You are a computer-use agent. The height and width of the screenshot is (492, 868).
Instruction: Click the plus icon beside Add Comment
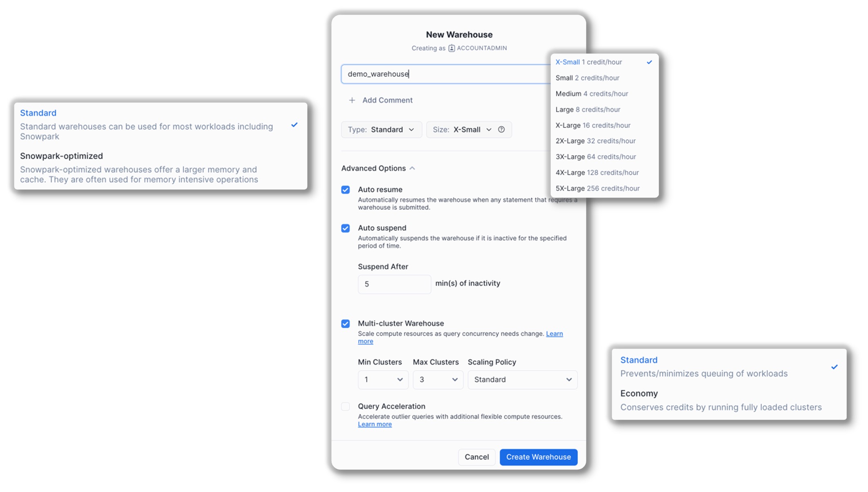point(352,100)
